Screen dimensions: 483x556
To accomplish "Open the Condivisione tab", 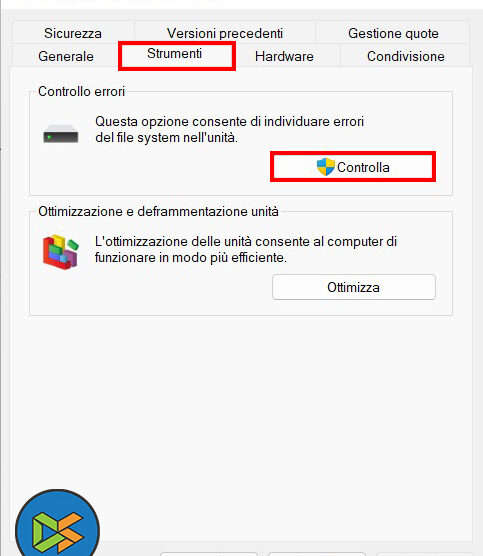I will coord(406,56).
